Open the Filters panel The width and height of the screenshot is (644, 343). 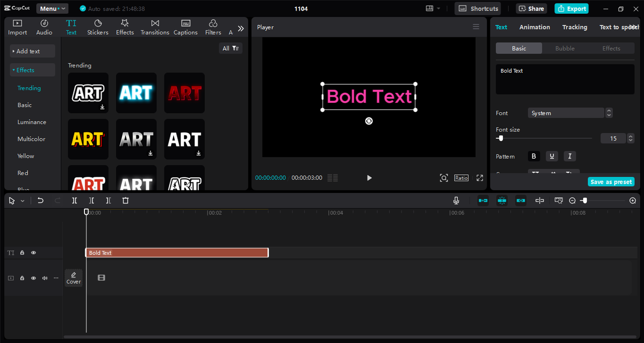point(213,27)
